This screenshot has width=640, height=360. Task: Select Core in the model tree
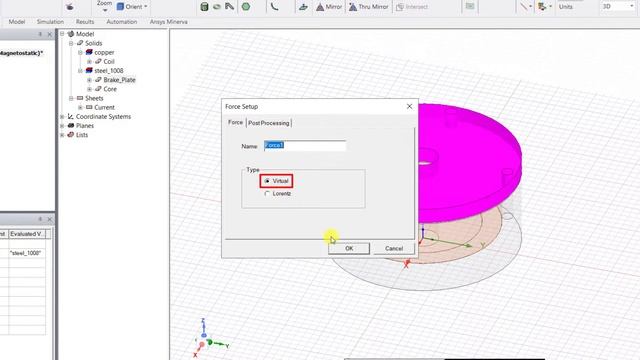tap(110, 89)
